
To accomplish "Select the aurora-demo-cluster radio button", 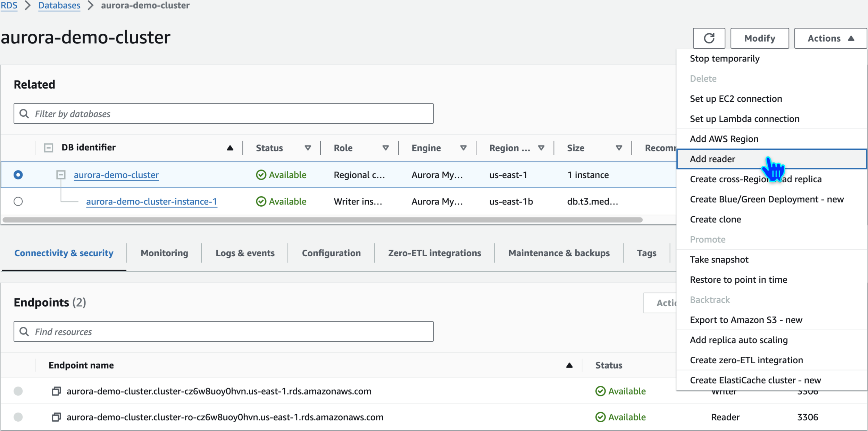I will [x=18, y=175].
